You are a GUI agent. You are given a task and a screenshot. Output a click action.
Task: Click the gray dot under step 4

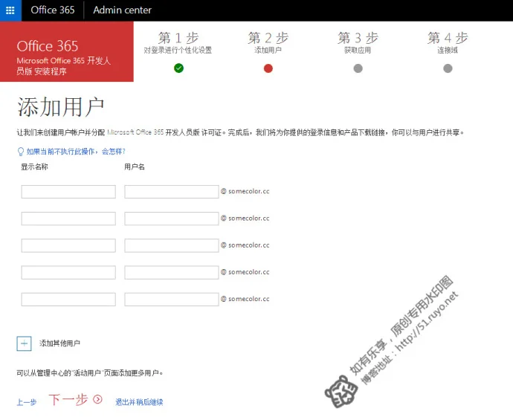[448, 68]
